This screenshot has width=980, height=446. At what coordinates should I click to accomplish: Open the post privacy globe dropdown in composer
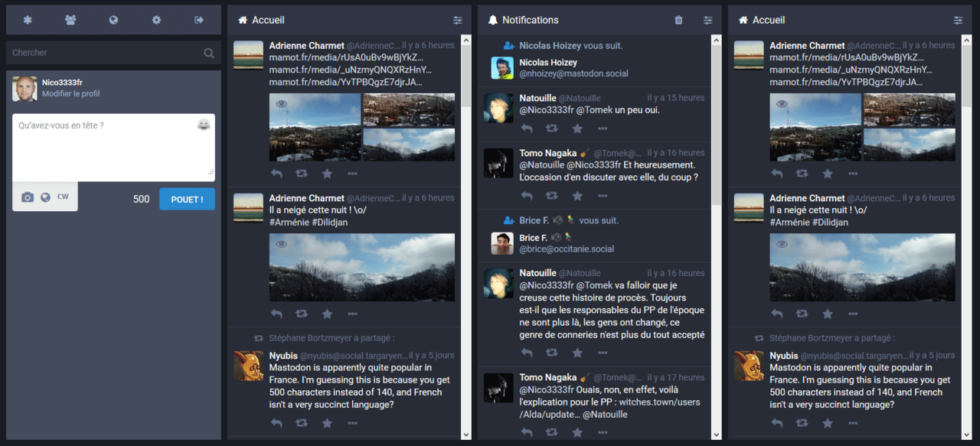click(45, 197)
